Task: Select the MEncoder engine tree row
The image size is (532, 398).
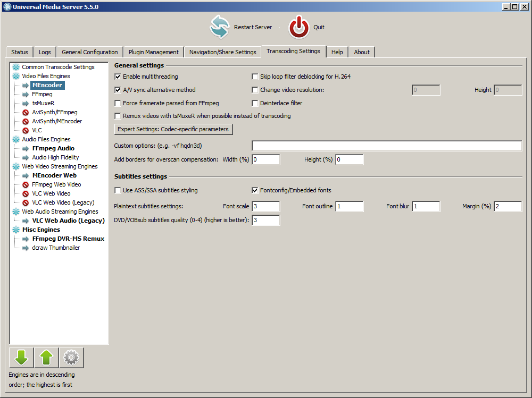Action: tap(47, 85)
